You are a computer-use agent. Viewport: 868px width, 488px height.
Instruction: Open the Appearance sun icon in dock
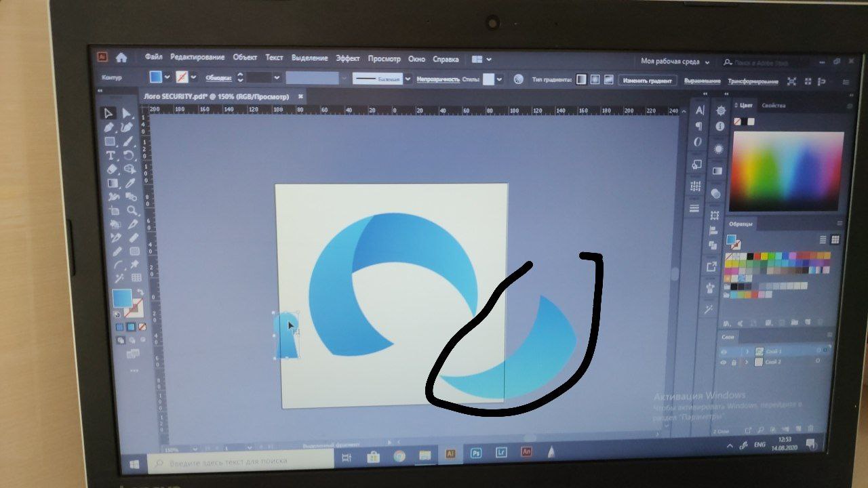coord(719,149)
